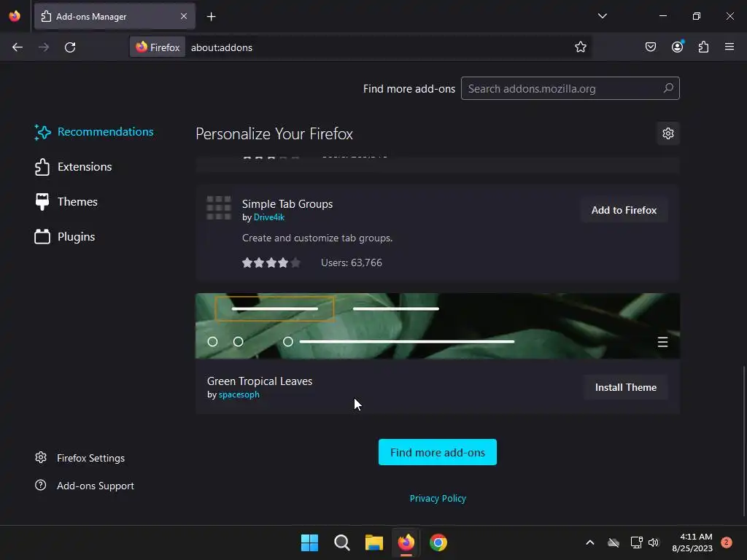Go back using the back arrow
This screenshot has width=747, height=560.
coord(18,47)
